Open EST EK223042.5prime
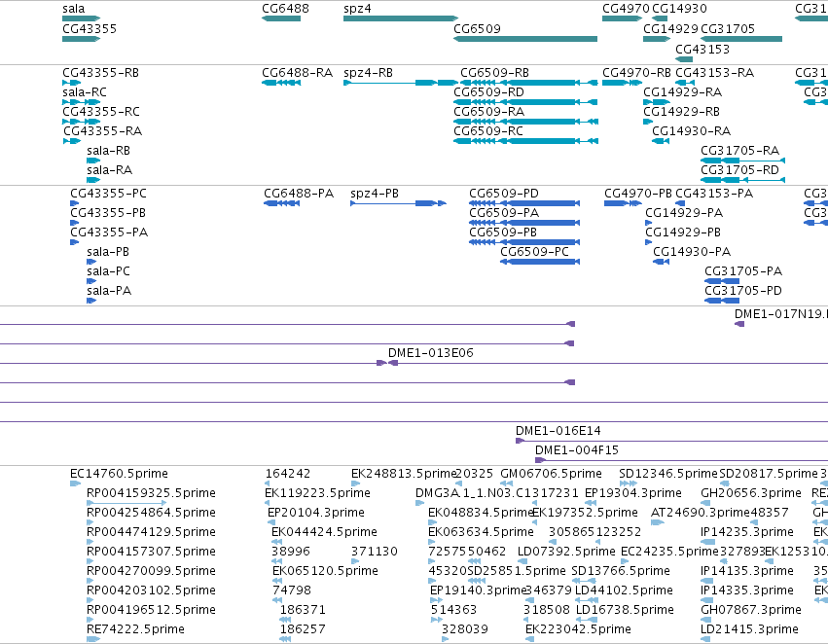Image resolution: width=828 pixels, height=644 pixels. 529,639
